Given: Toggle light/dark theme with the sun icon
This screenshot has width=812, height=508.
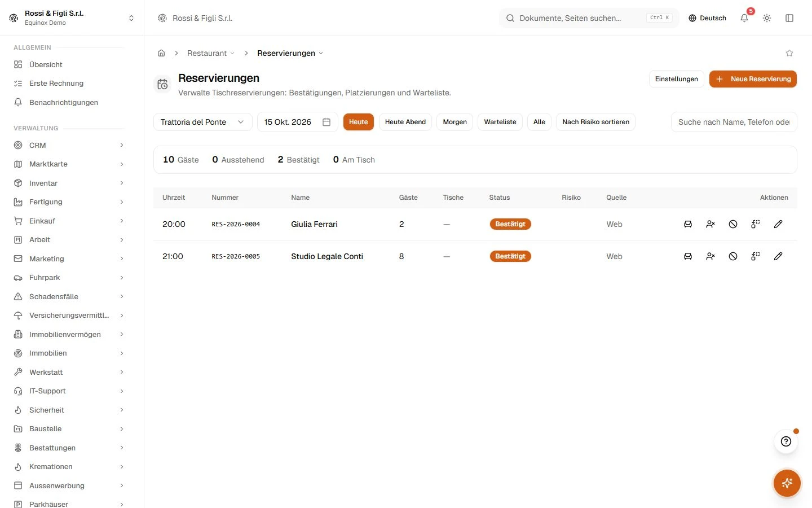Looking at the screenshot, I should [767, 18].
